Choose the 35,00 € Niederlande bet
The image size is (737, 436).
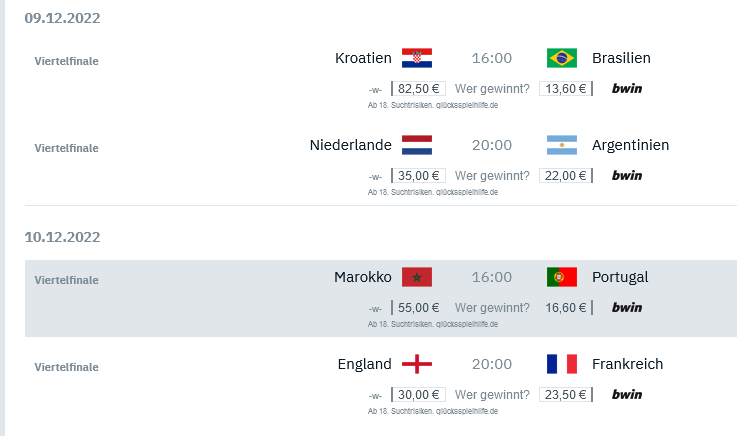coord(418,175)
